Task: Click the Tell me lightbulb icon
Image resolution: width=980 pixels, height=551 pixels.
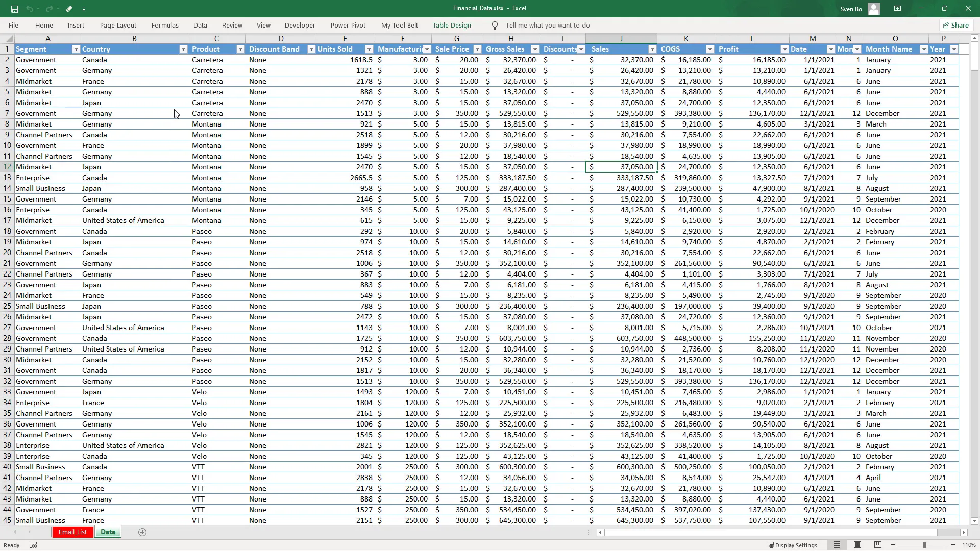Action: tap(495, 25)
